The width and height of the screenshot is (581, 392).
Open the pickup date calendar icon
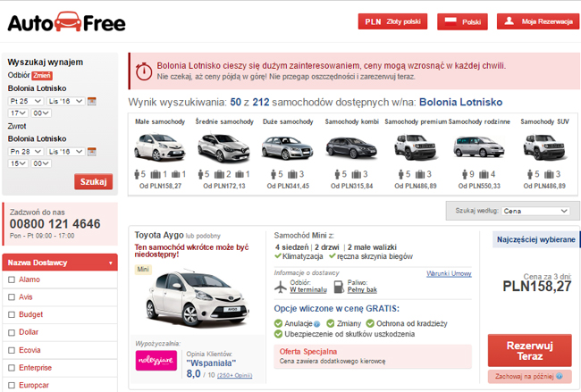point(92,101)
